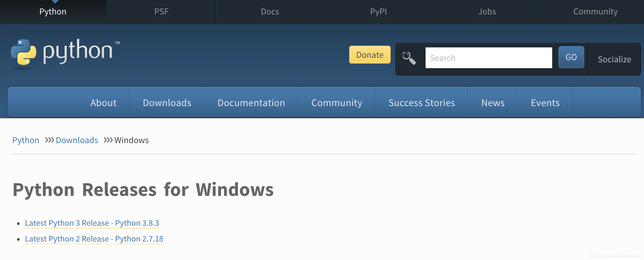
Task: Open the Events navigation item
Action: pyautogui.click(x=545, y=102)
